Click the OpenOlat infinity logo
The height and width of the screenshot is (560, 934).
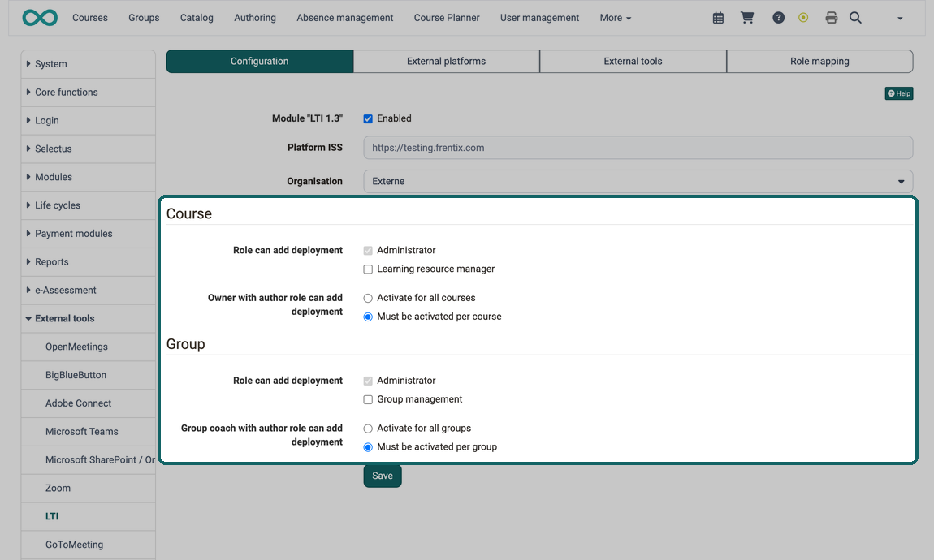click(x=40, y=18)
